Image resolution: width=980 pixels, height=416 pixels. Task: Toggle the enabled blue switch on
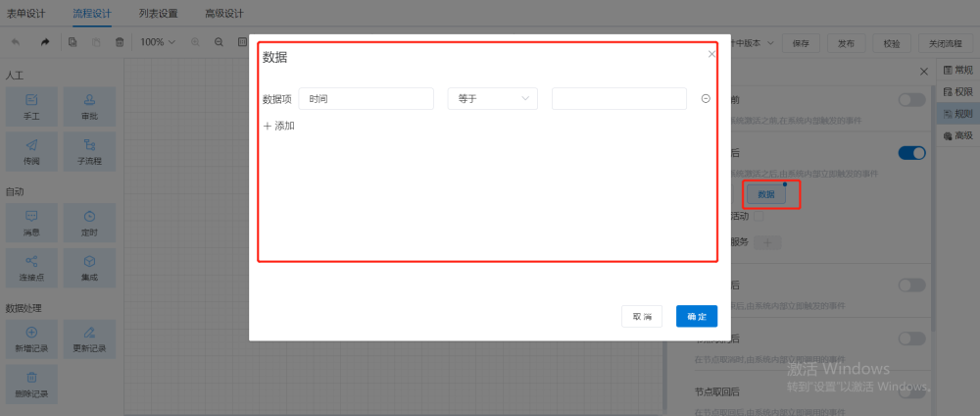(x=911, y=152)
